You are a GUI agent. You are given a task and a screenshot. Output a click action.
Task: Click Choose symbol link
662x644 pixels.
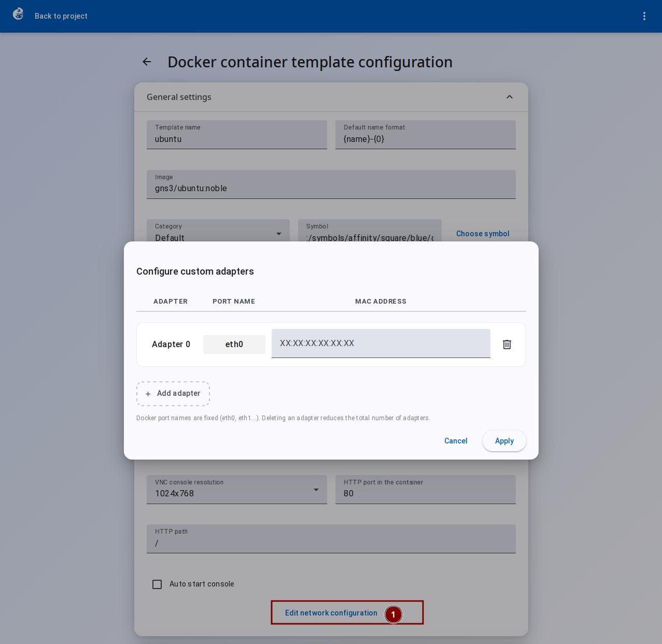point(483,234)
